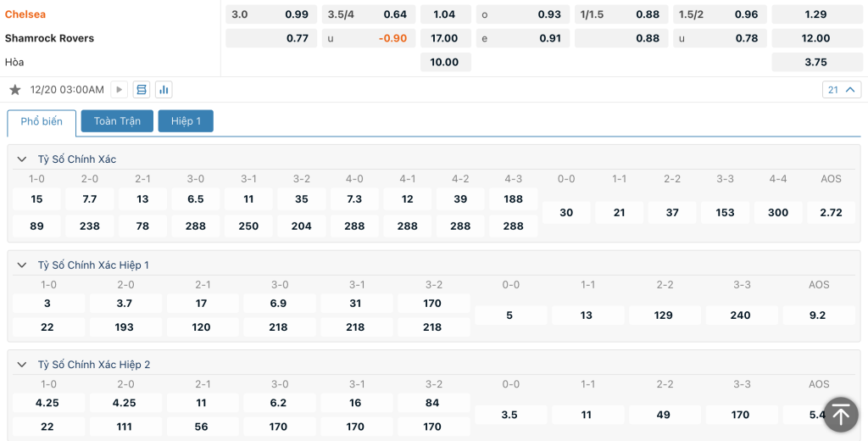
Task: Pick draw odds 10.00
Action: tap(446, 62)
